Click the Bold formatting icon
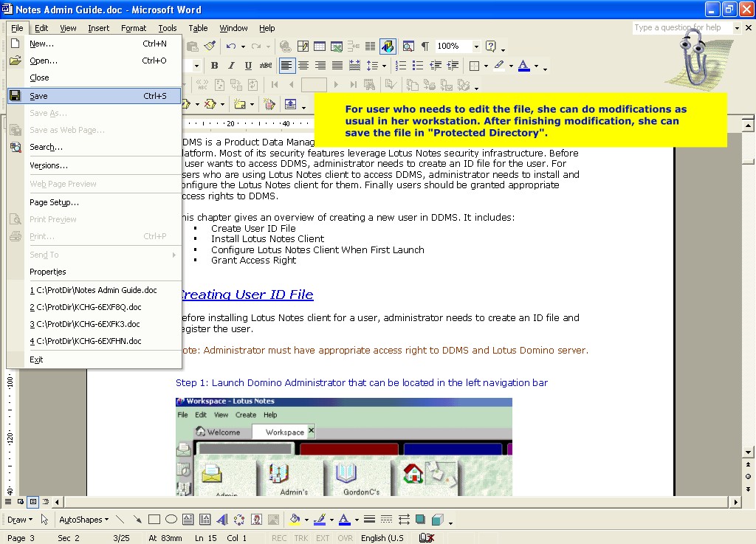 (x=214, y=66)
